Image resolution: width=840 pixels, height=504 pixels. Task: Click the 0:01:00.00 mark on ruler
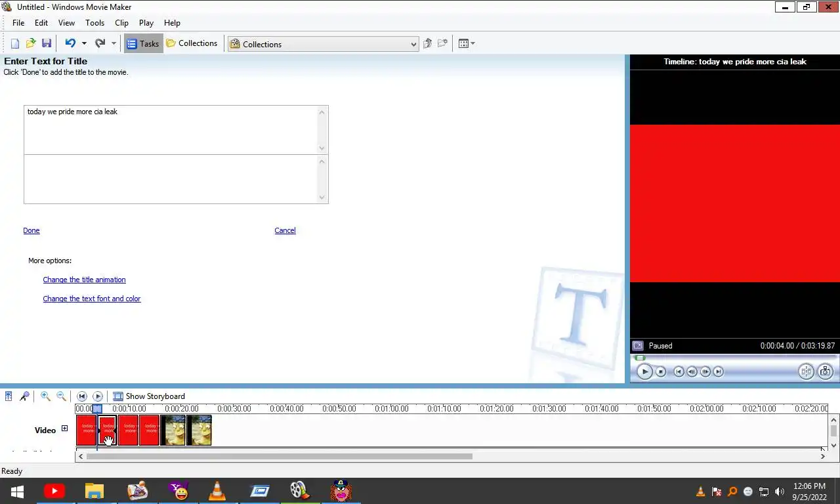391,408
